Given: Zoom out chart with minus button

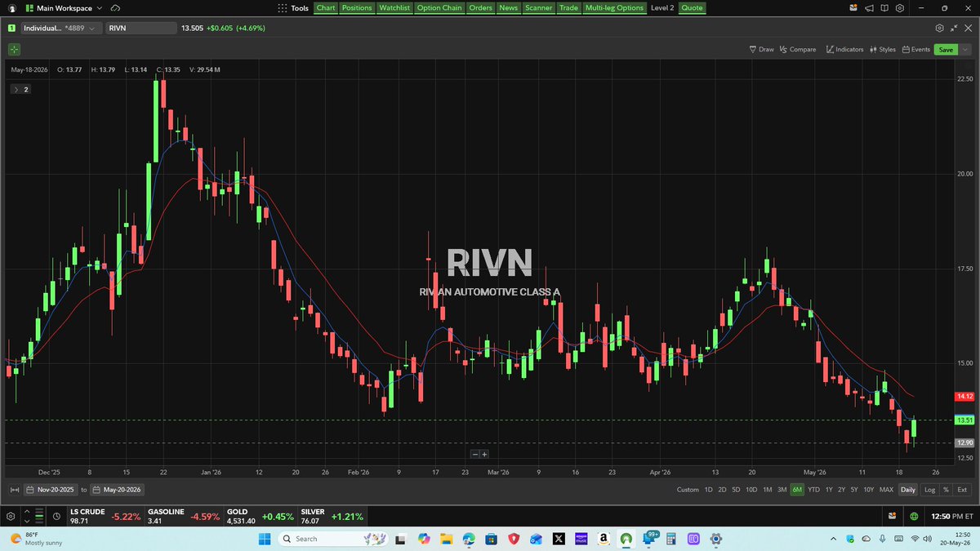Looking at the screenshot, I should [x=475, y=455].
